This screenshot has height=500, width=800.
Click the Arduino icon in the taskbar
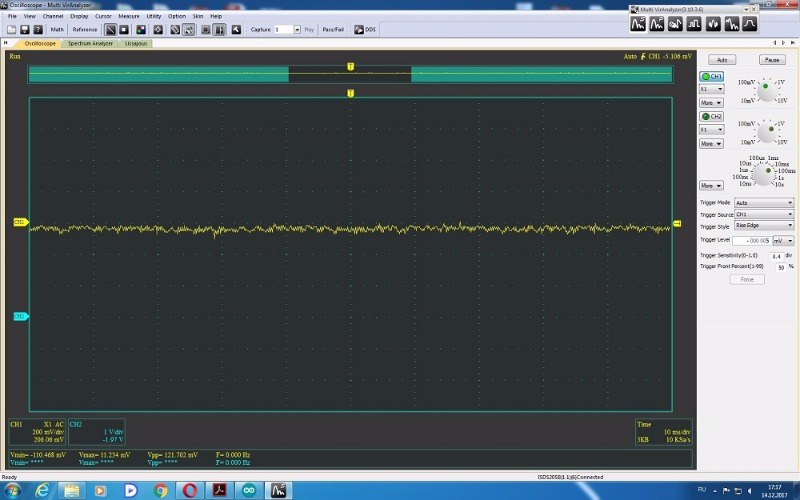(x=249, y=490)
